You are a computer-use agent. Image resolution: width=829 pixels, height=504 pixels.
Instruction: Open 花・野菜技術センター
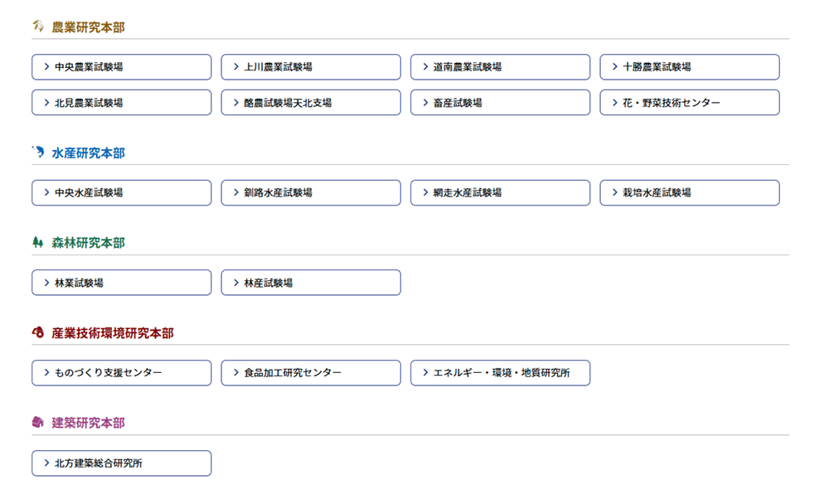point(690,103)
